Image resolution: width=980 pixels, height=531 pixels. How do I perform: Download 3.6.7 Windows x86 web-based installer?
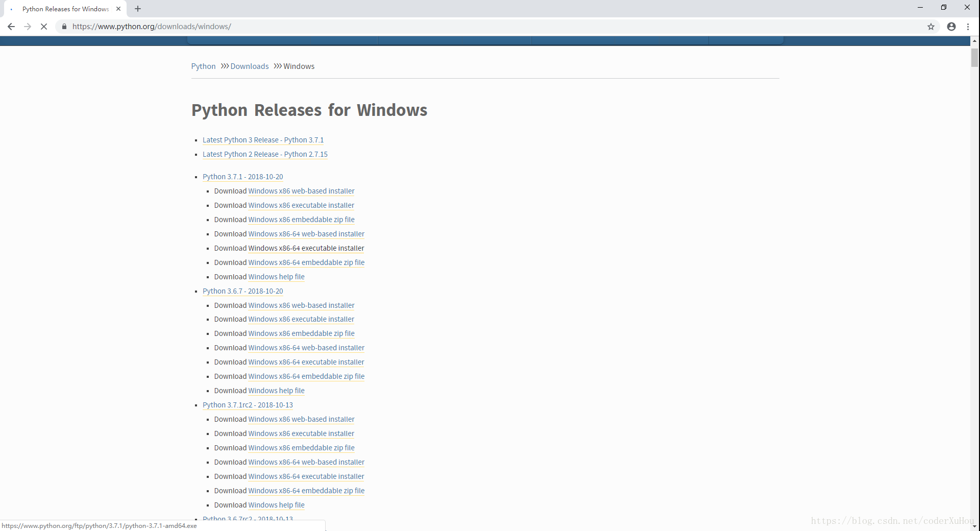pyautogui.click(x=301, y=305)
